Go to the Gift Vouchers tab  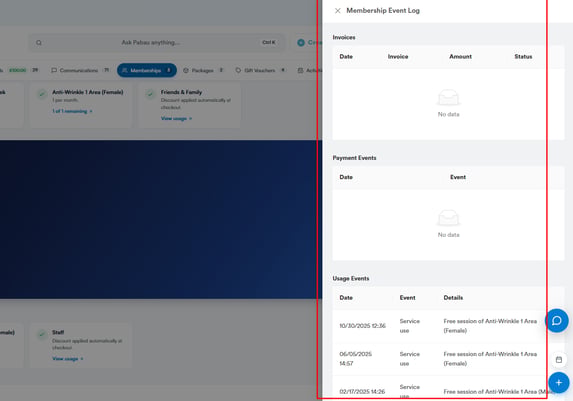point(260,70)
